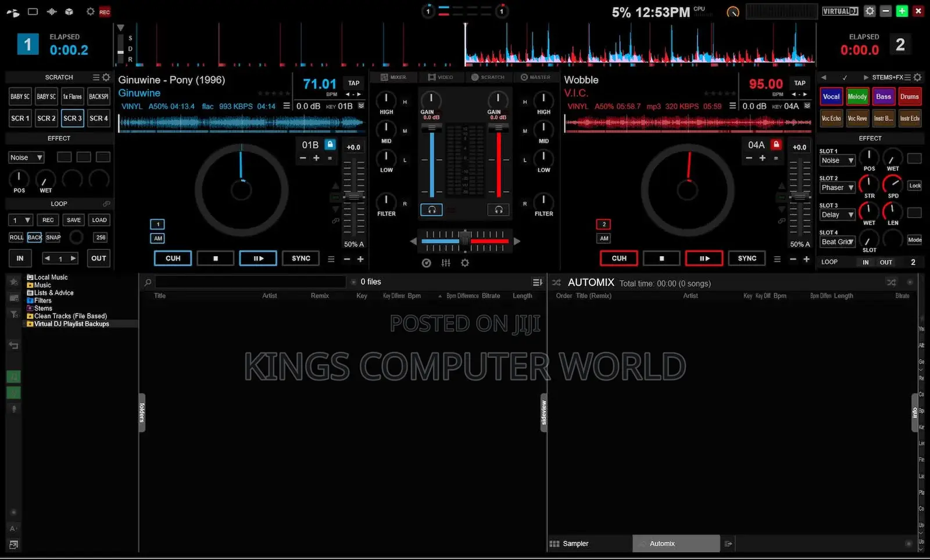Screen dimensions: 930x560
Task: Open the STEMS+FX pads gear icon
Action: tap(917, 77)
